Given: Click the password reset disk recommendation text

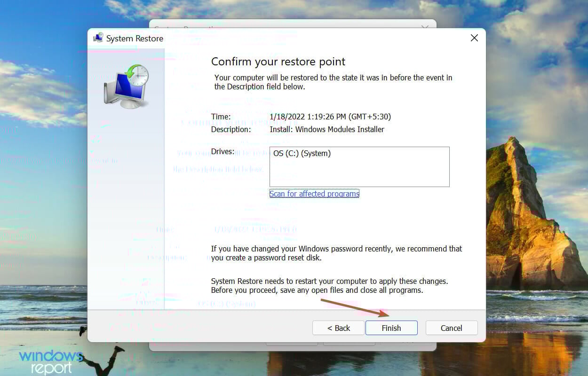Looking at the screenshot, I should tap(337, 253).
